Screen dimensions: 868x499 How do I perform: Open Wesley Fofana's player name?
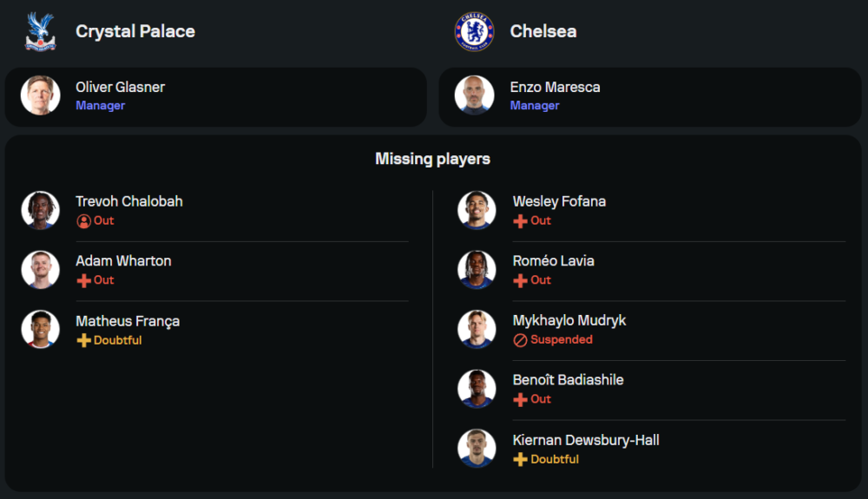click(559, 201)
